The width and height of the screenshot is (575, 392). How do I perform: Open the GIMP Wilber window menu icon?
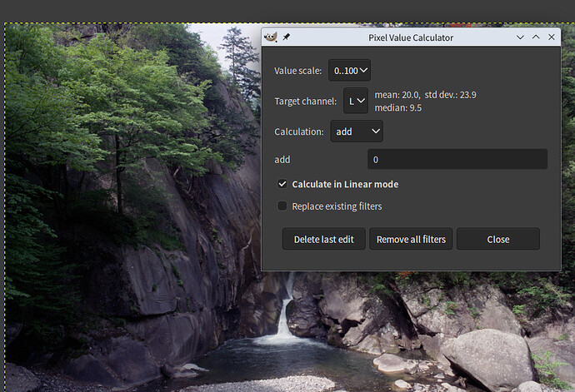[x=271, y=37]
